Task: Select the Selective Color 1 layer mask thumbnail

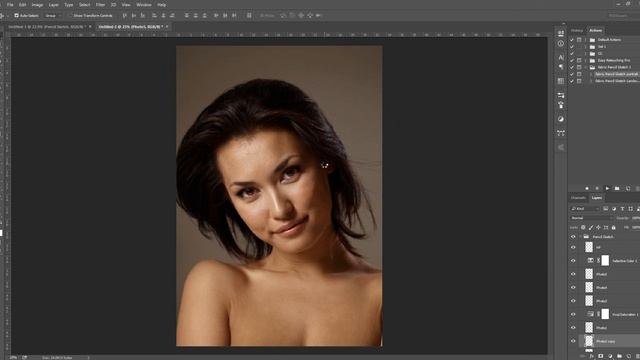Action: coord(605,260)
